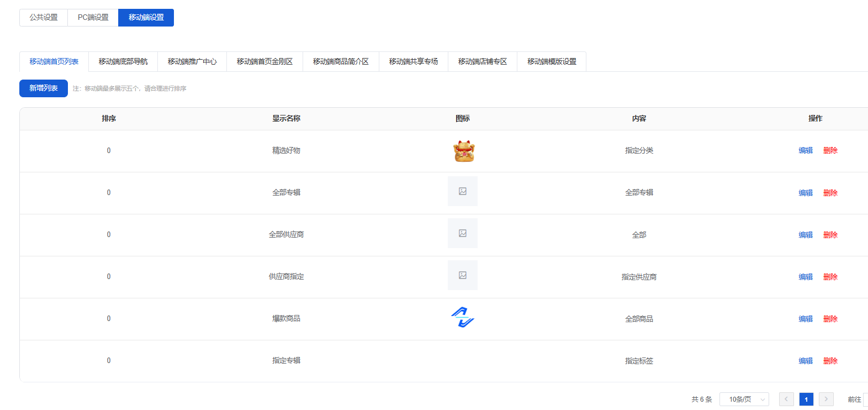
Task: Switch to PC端设置 tab
Action: (x=93, y=18)
